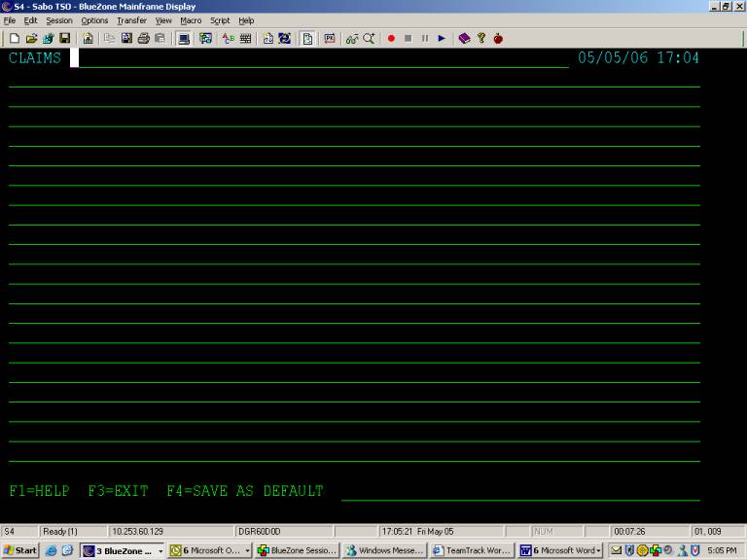Screen dimensions: 747x560
Task: Click the input line beside F4=SAVE AS DEFAULT
Action: pos(520,491)
